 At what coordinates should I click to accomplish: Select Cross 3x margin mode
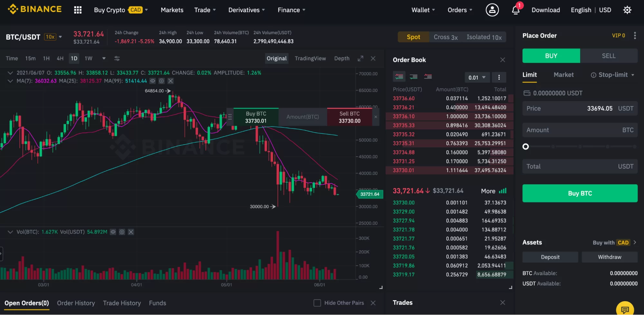(x=446, y=37)
